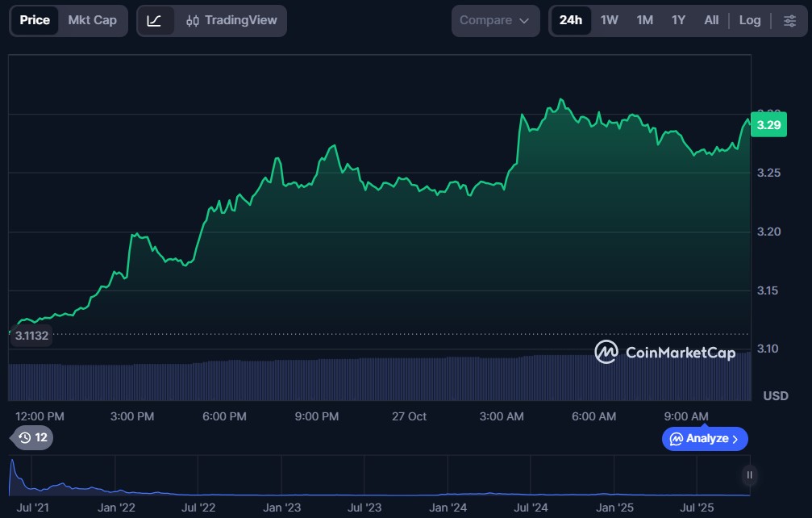This screenshot has height=518, width=812.
Task: Switch chart to Price view
Action: 35,21
